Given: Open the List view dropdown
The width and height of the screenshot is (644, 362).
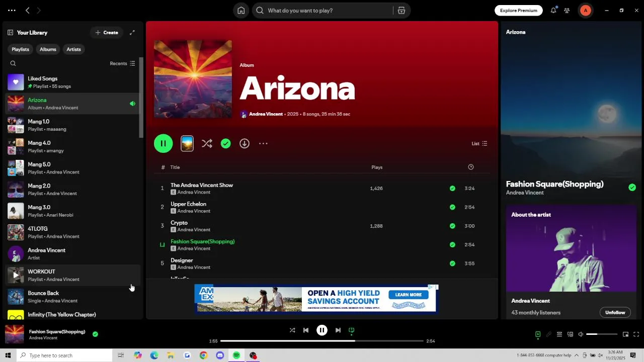Looking at the screenshot, I should coord(479,144).
